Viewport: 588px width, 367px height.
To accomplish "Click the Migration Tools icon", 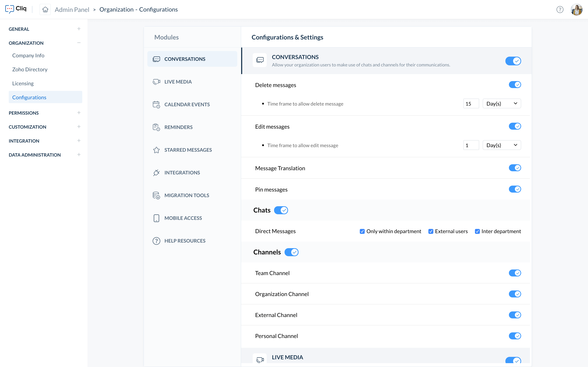I will click(x=156, y=195).
